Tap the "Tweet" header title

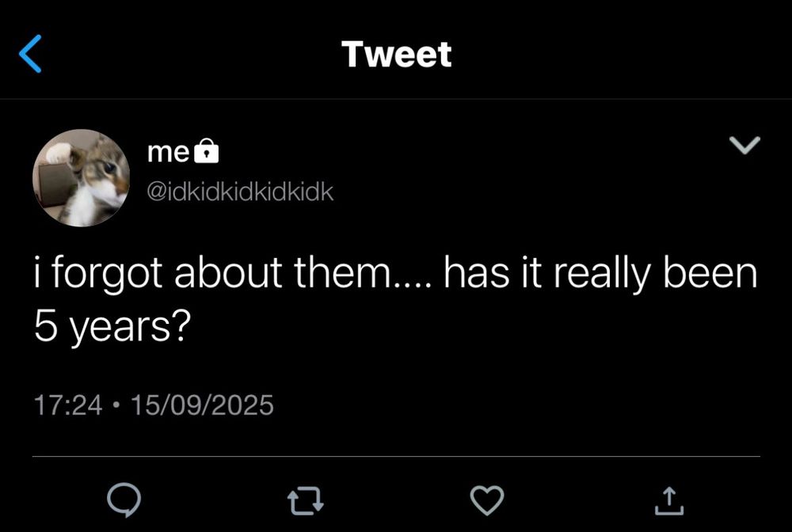pyautogui.click(x=396, y=54)
